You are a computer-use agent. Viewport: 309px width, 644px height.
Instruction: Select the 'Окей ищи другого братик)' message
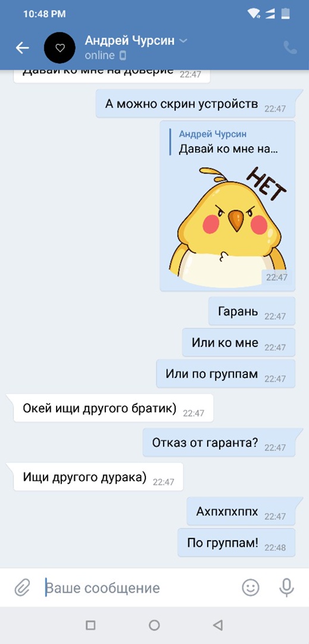pyautogui.click(x=110, y=408)
